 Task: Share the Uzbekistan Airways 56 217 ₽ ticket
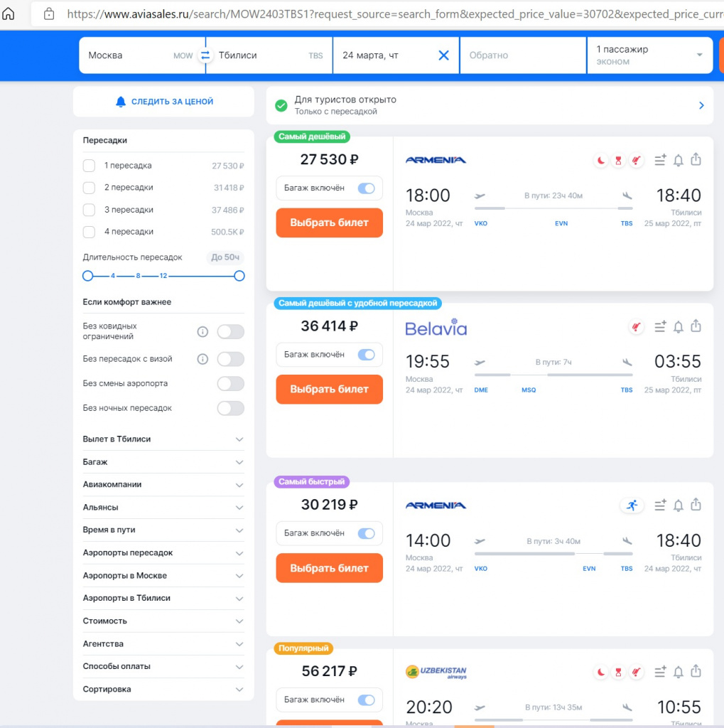pos(696,671)
